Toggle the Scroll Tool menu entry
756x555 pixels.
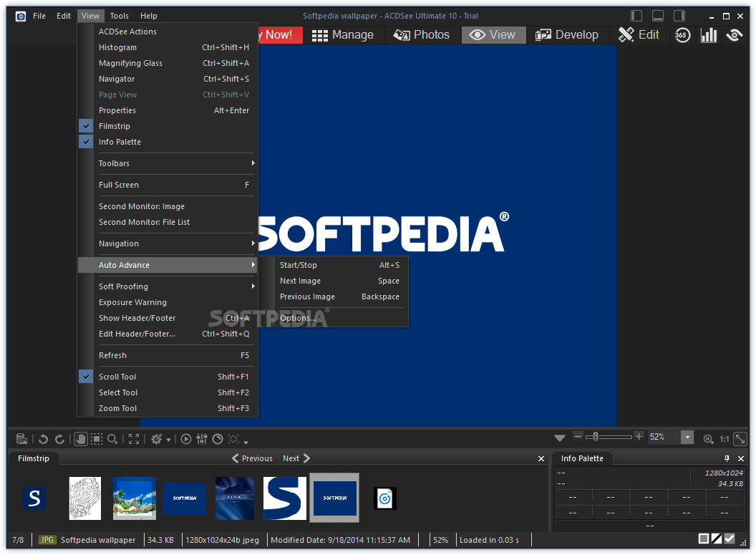(167, 377)
